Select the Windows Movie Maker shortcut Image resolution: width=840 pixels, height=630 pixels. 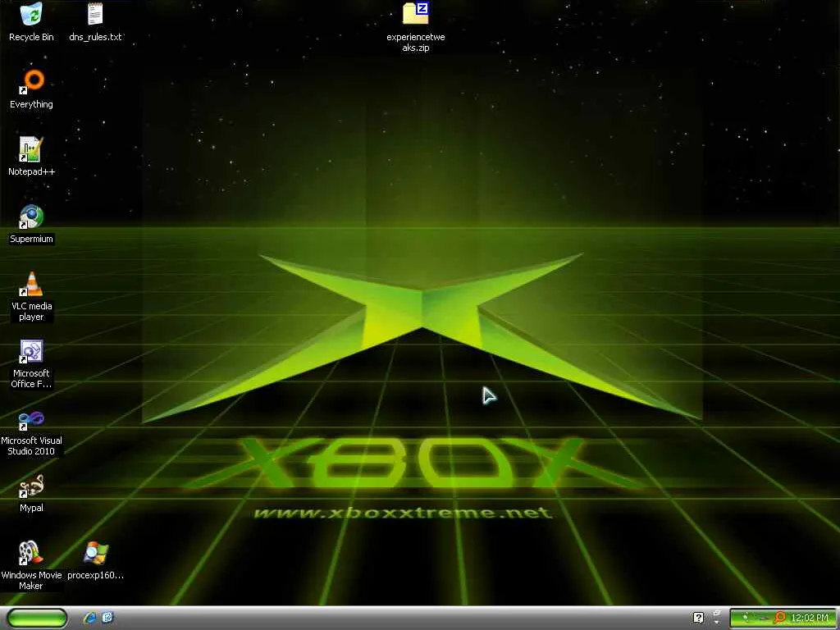pyautogui.click(x=31, y=554)
